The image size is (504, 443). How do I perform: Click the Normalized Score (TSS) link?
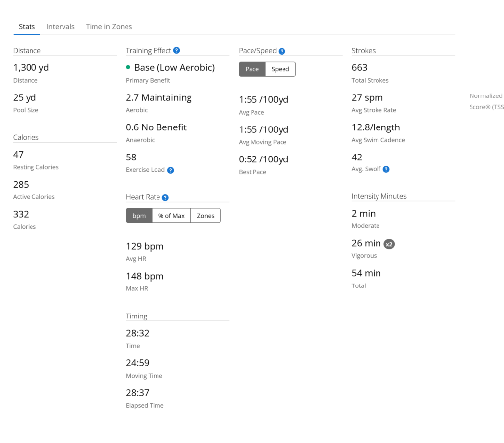486,101
